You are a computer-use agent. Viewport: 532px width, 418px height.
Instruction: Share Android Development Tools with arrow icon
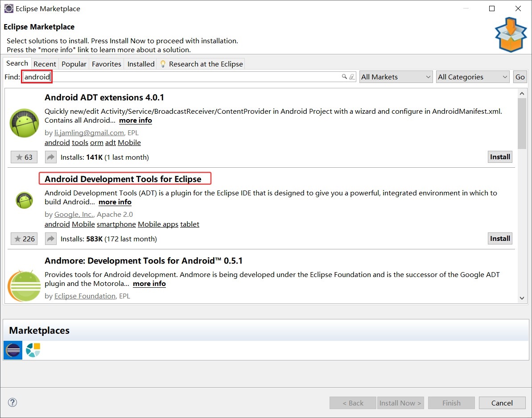click(x=50, y=239)
